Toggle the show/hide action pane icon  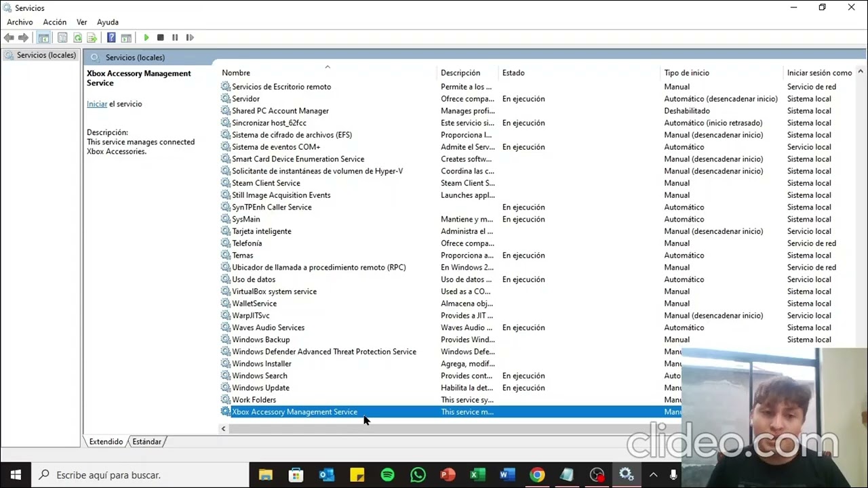126,38
